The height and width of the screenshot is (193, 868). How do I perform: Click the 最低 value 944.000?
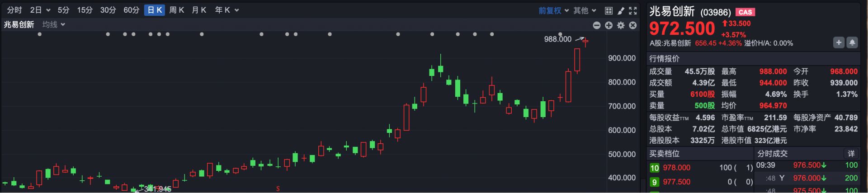(x=773, y=83)
